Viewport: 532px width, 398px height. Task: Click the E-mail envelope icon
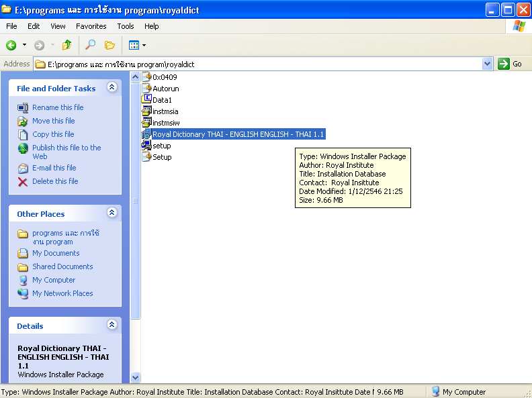[x=23, y=168]
